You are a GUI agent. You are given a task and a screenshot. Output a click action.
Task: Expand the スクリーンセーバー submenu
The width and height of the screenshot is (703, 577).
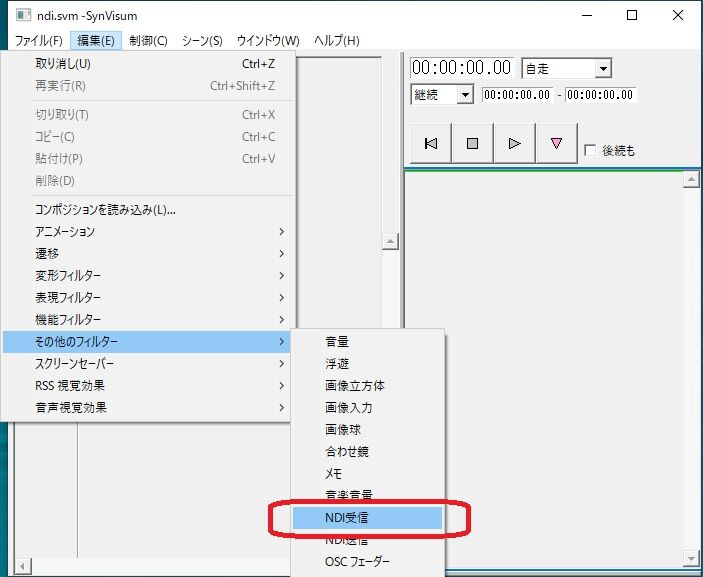pos(148,364)
